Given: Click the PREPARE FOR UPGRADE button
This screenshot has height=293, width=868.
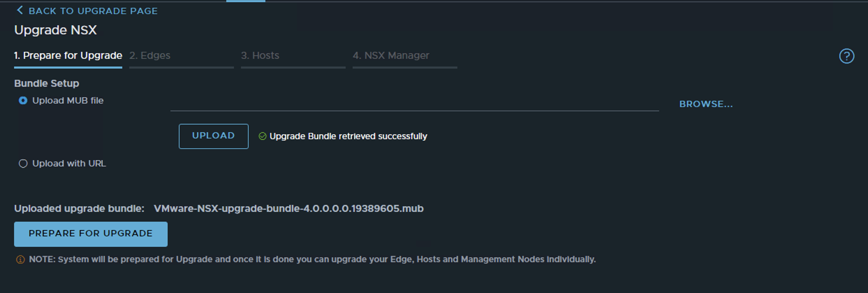Looking at the screenshot, I should [91, 234].
